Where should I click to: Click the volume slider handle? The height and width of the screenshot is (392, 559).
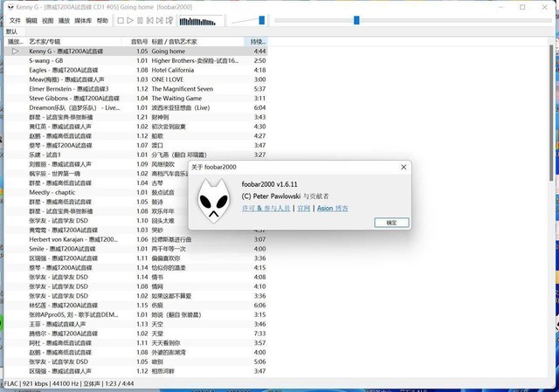tap(262, 20)
